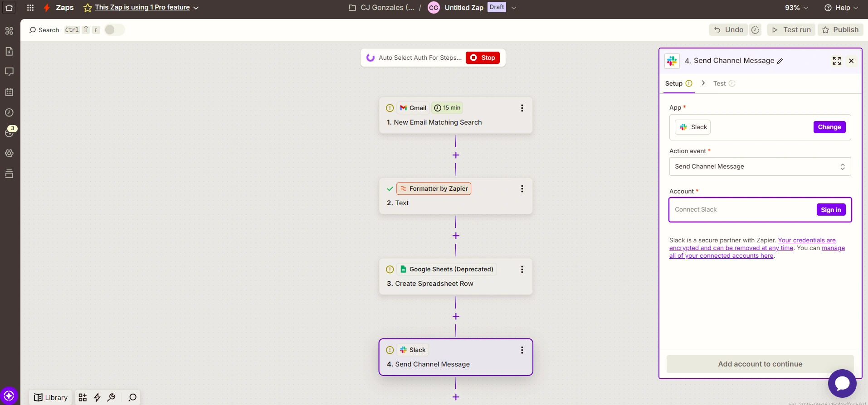Image resolution: width=868 pixels, height=405 pixels.
Task: Click the components grid icon in bottom toolbar
Action: point(83,397)
